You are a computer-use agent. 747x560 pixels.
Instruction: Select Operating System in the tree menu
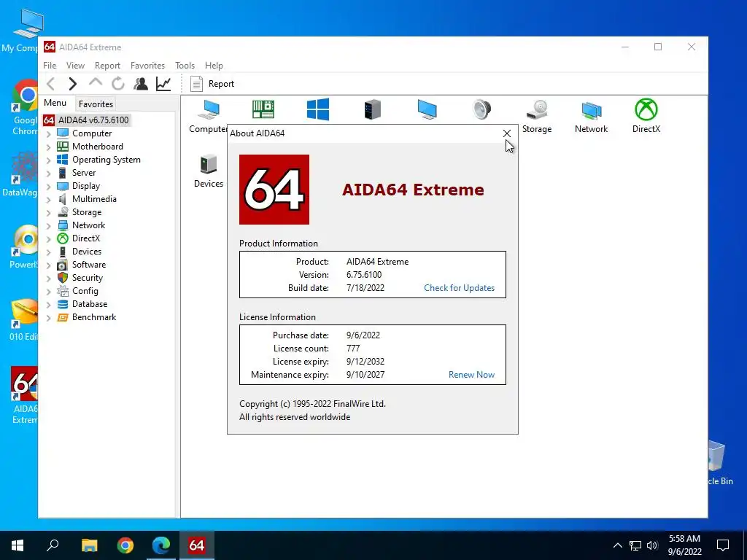pos(106,160)
